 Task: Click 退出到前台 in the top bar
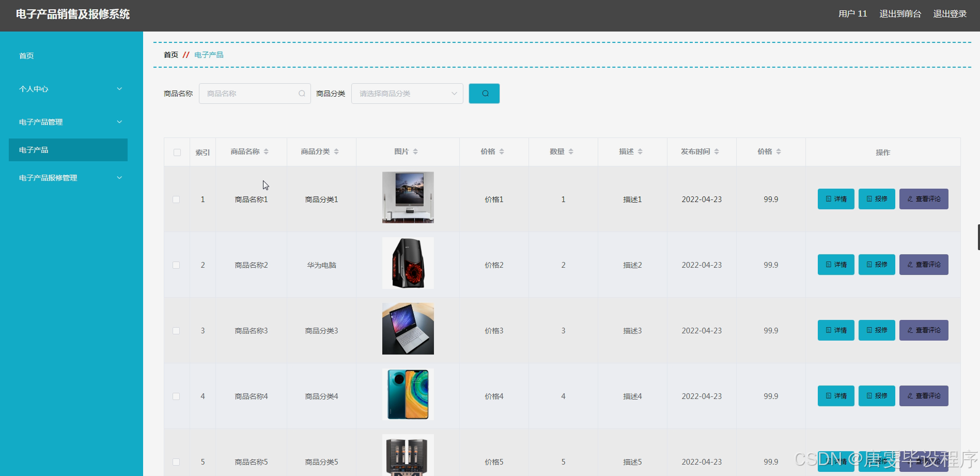pyautogui.click(x=900, y=14)
